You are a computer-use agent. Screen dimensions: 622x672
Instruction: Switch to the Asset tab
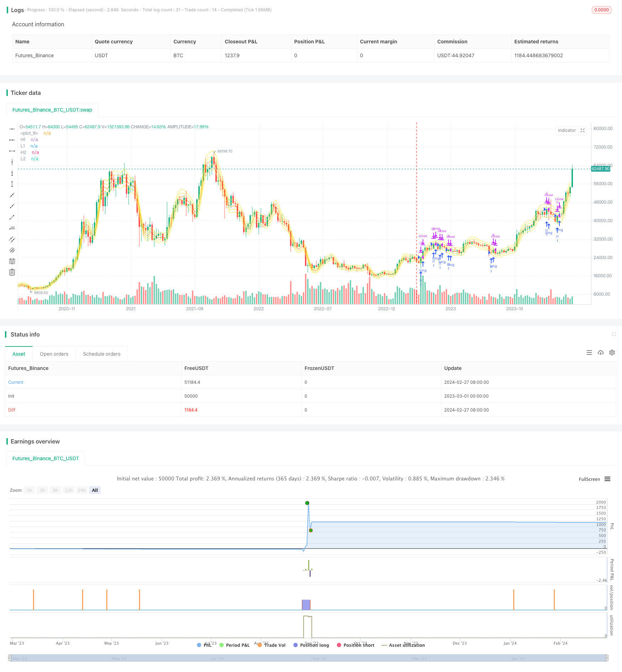(19, 354)
